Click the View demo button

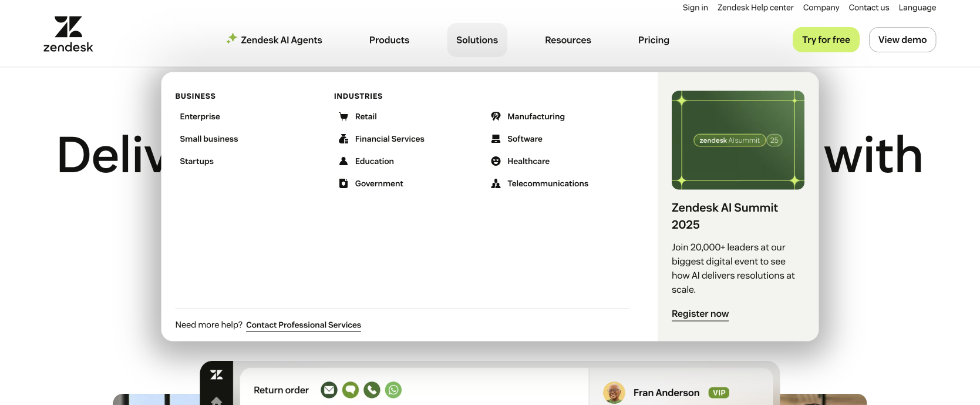pyautogui.click(x=902, y=39)
